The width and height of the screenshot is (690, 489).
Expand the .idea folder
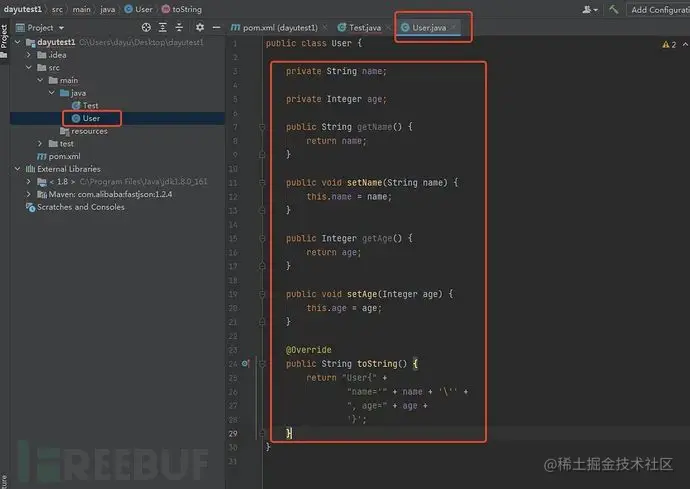click(x=29, y=55)
